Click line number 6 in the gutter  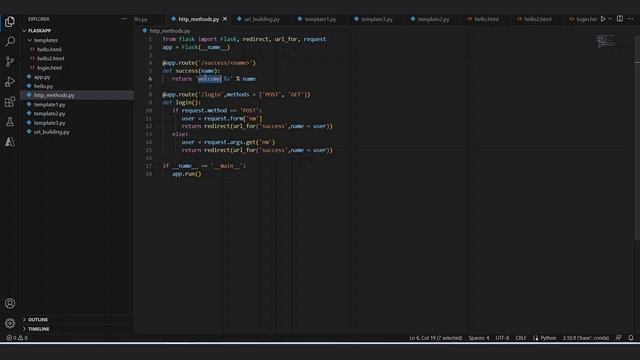(x=150, y=79)
